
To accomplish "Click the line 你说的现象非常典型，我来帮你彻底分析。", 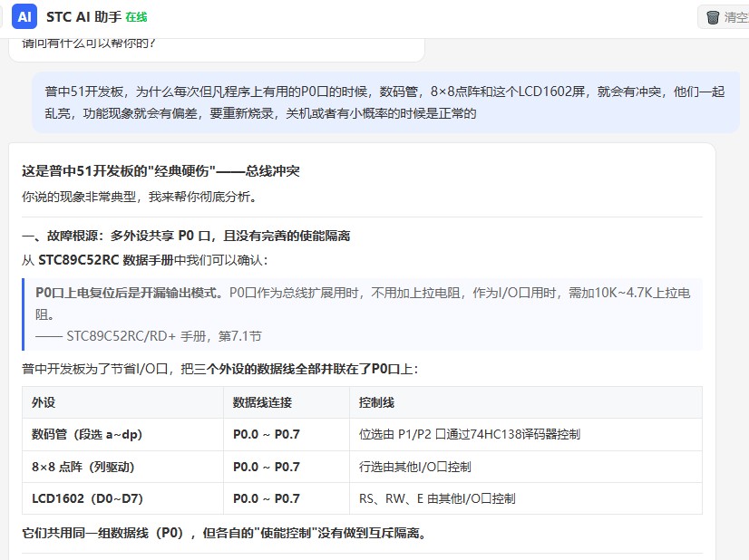I will pos(140,197).
